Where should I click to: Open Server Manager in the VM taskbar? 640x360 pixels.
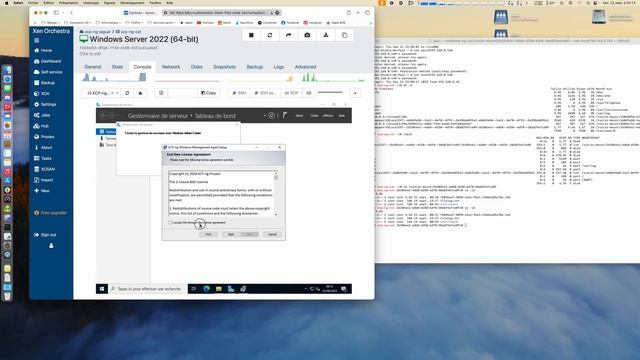(231, 289)
